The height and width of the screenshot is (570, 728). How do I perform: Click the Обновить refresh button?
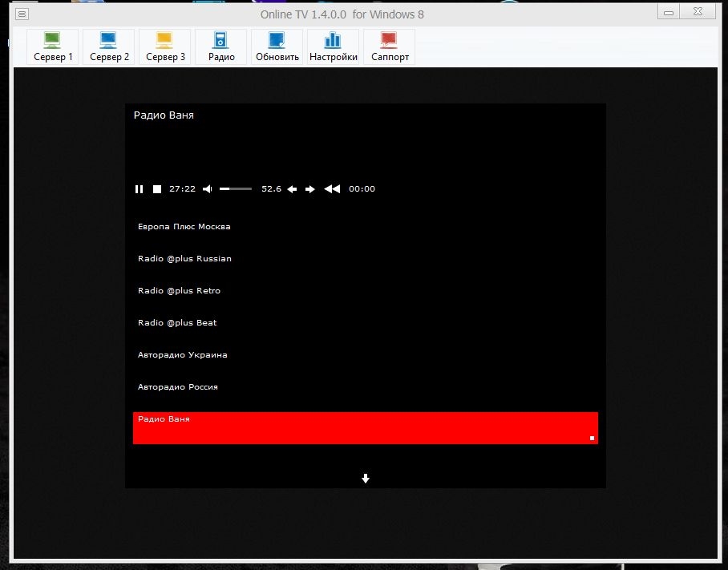click(277, 46)
